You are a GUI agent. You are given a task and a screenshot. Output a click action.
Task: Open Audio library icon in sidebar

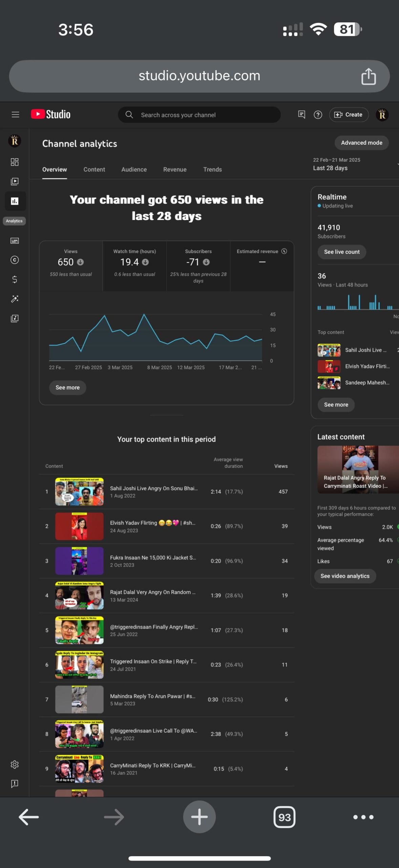[x=15, y=318]
